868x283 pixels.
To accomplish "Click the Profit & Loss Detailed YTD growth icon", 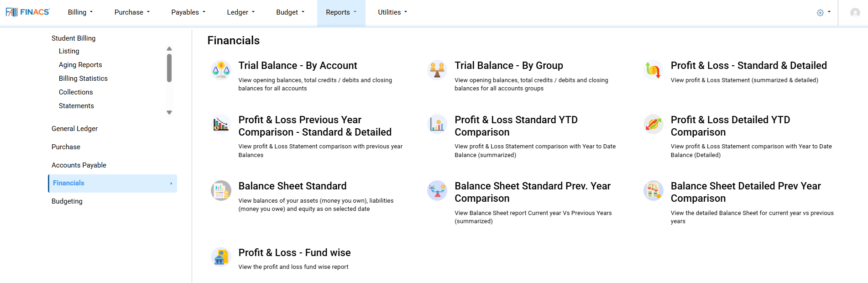I will [x=653, y=124].
